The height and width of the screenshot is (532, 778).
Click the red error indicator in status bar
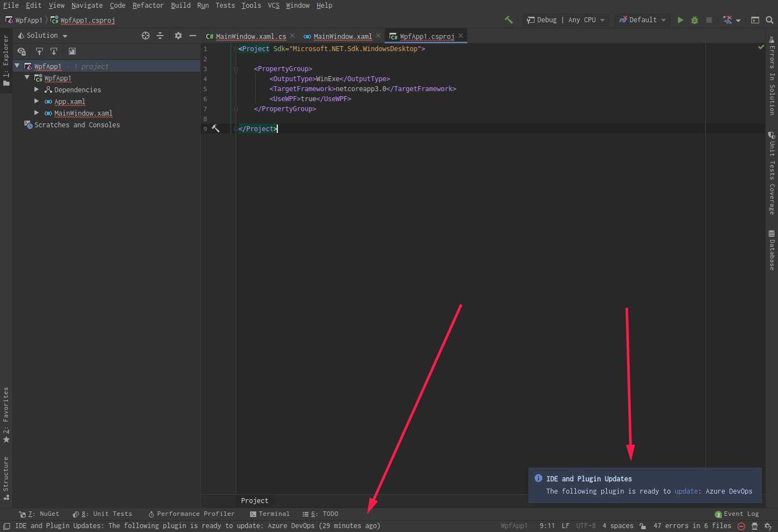(x=741, y=526)
